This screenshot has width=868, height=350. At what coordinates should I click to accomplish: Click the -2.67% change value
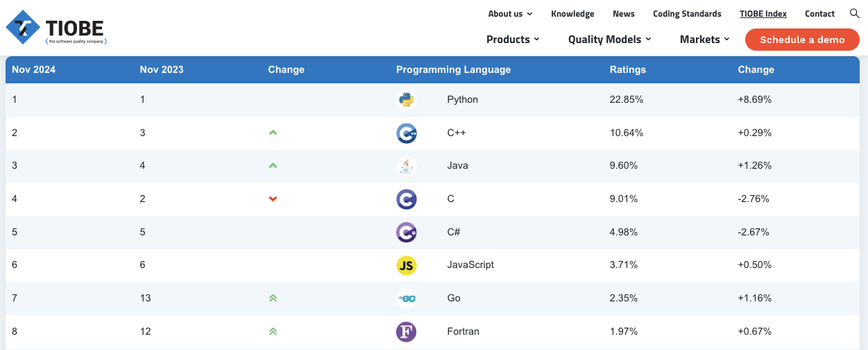[754, 232]
